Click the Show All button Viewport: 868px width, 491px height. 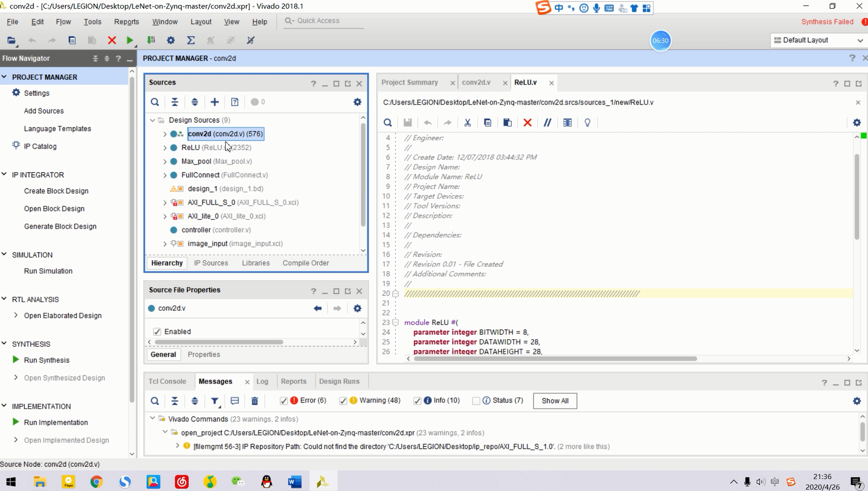pos(555,401)
